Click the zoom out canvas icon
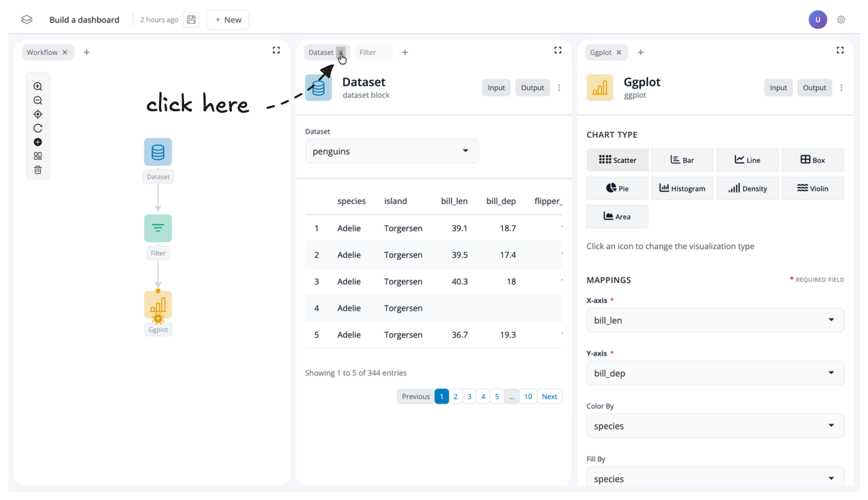 point(38,100)
